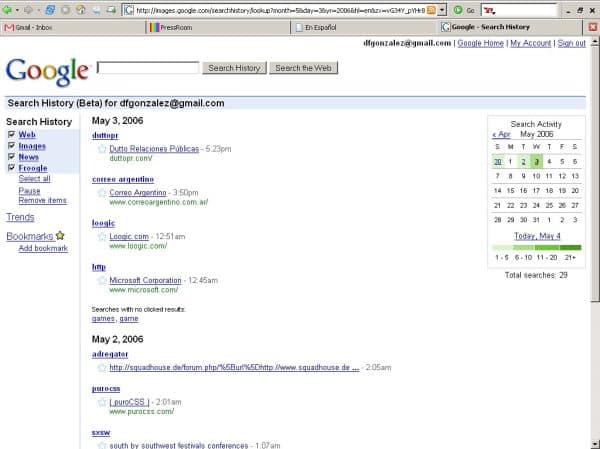Screen dimensions: 600x449
Task: Click the green Go button icon
Action: (458, 10)
